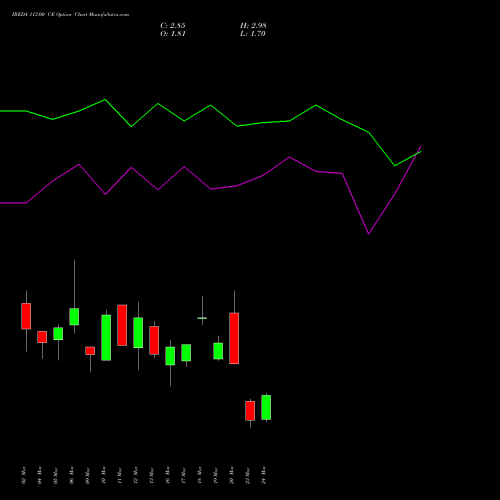Click the green candlestick with the tallest upper wick for 06 Mar
This screenshot has height=500, width=500.
coord(74,316)
